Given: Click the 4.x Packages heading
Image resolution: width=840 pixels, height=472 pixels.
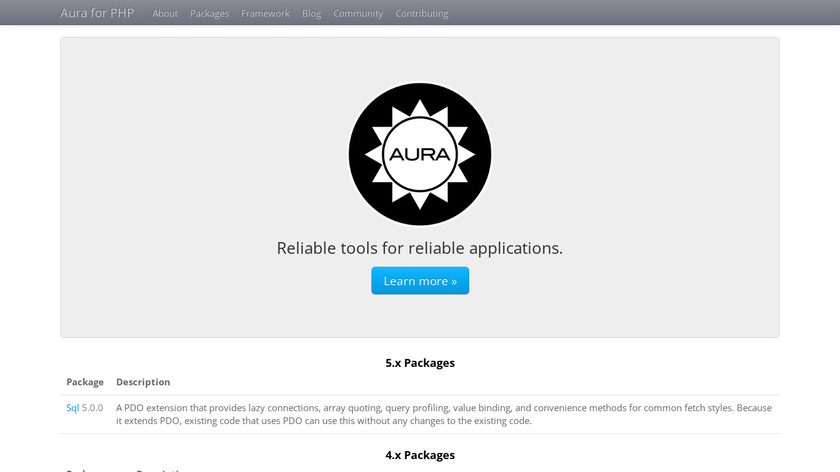Looking at the screenshot, I should [420, 455].
